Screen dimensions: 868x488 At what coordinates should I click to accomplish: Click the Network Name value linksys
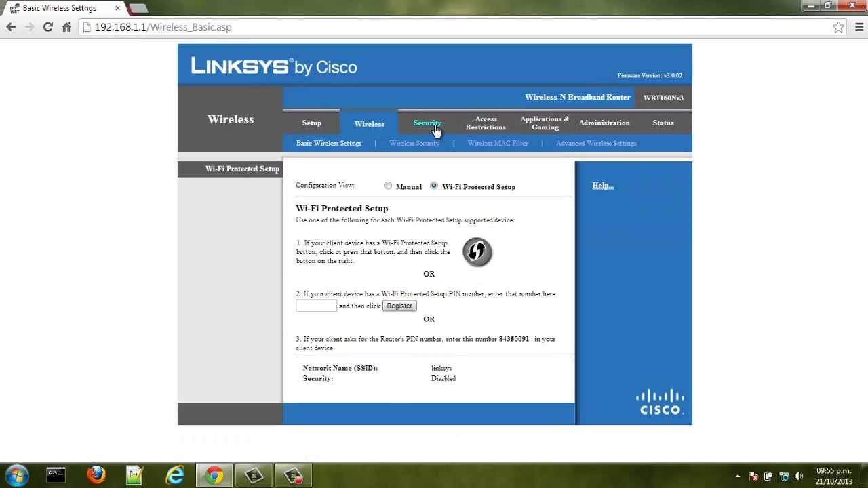(x=441, y=369)
